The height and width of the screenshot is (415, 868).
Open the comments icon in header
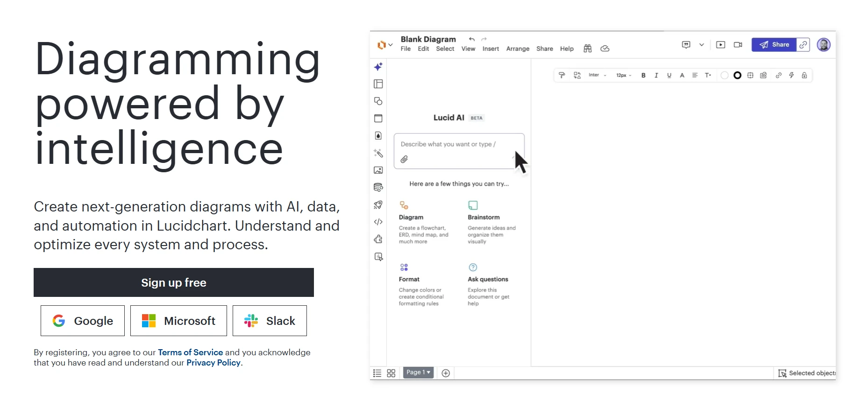click(x=686, y=45)
